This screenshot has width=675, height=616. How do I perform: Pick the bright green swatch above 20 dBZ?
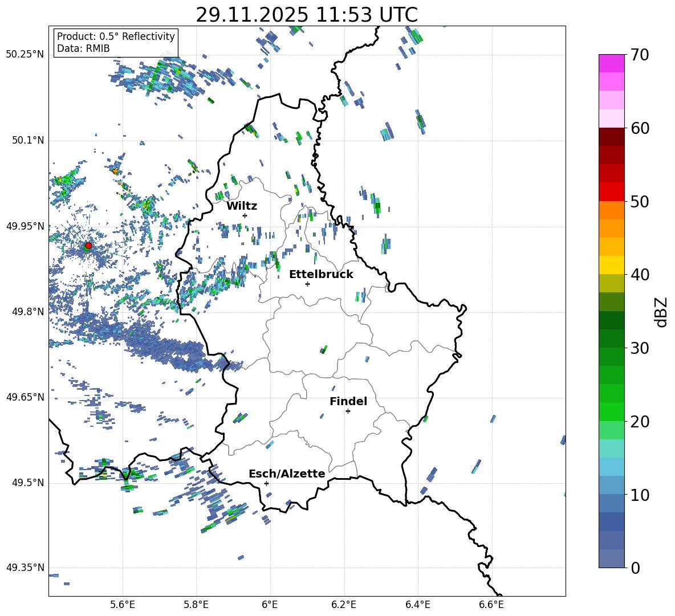[612, 411]
